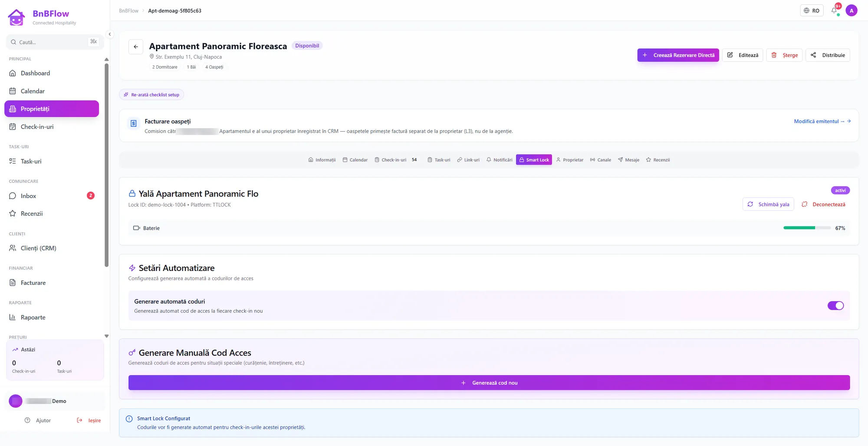Follow the Modifică emitentul link
This screenshot has width=868, height=446.
(x=822, y=122)
